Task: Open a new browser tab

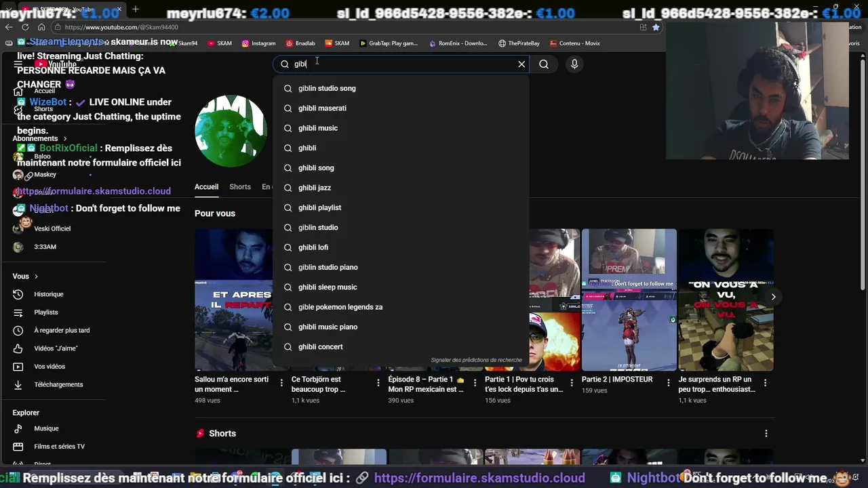Action: pos(136,9)
